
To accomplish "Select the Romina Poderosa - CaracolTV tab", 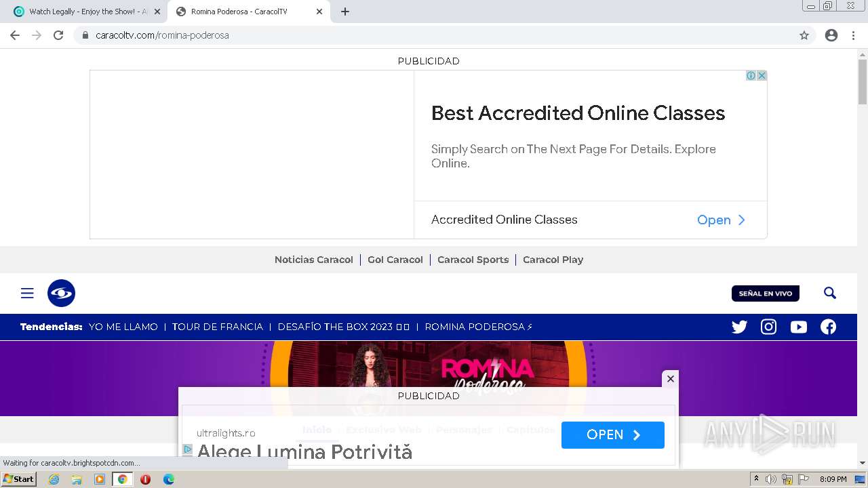I will (250, 12).
